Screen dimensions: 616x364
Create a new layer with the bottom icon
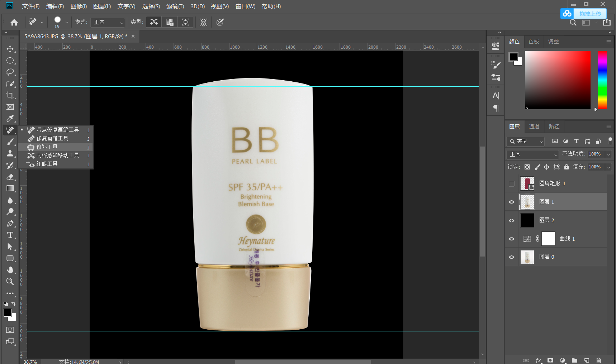click(587, 360)
